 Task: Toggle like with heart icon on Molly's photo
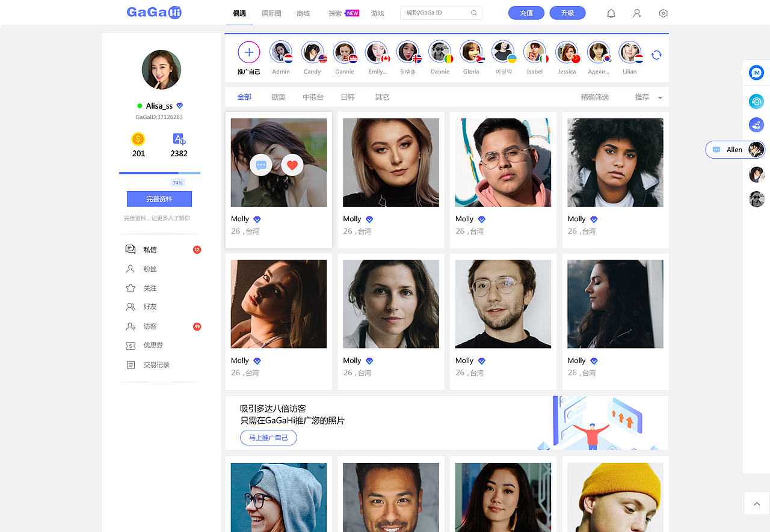click(x=292, y=164)
